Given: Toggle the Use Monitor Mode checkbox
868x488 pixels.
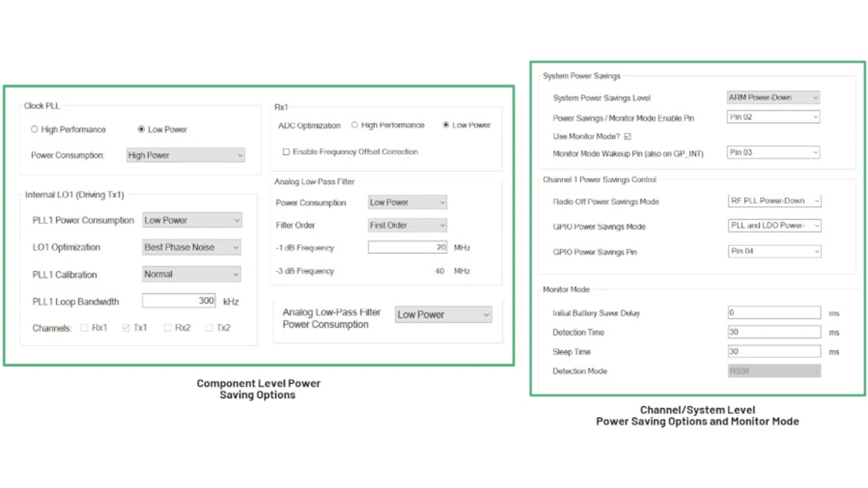Looking at the screenshot, I should click(x=627, y=136).
